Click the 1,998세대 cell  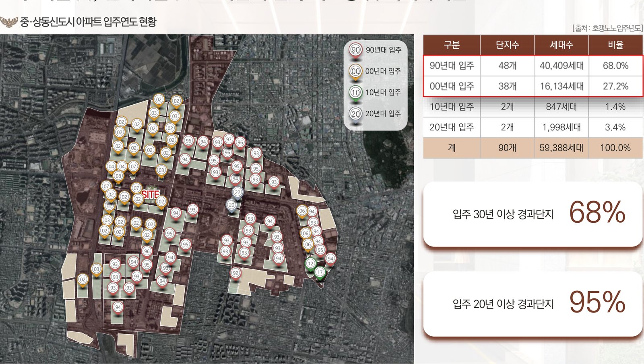[561, 127]
